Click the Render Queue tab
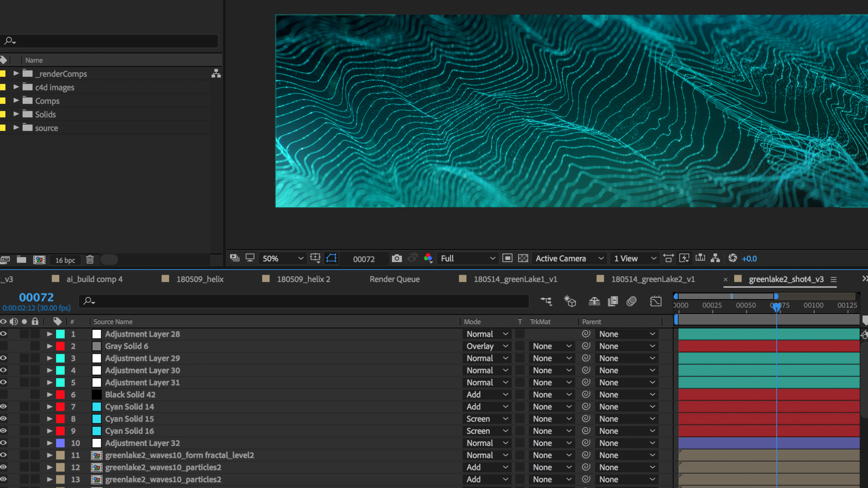The height and width of the screenshot is (488, 868). coord(395,279)
